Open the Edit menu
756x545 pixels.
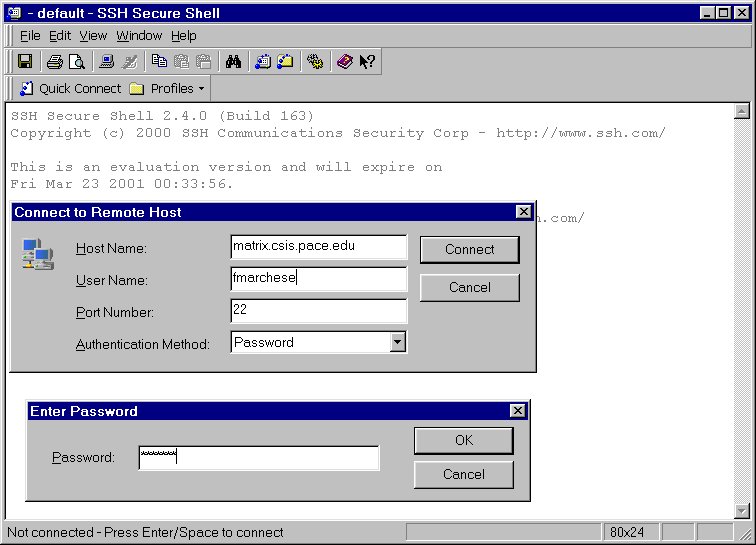coord(60,36)
